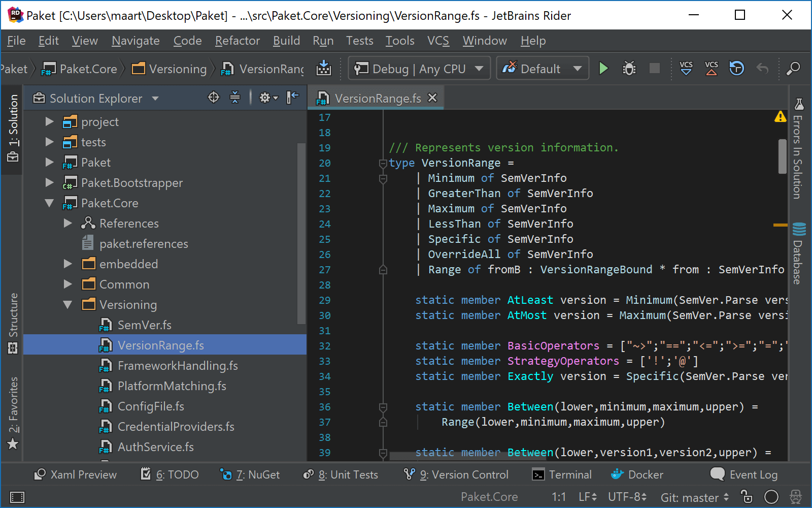
Task: Open the Navigate menu
Action: 136,41
